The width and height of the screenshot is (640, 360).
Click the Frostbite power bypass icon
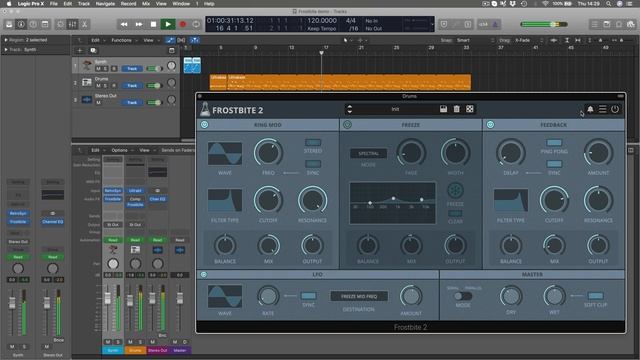[x=615, y=109]
